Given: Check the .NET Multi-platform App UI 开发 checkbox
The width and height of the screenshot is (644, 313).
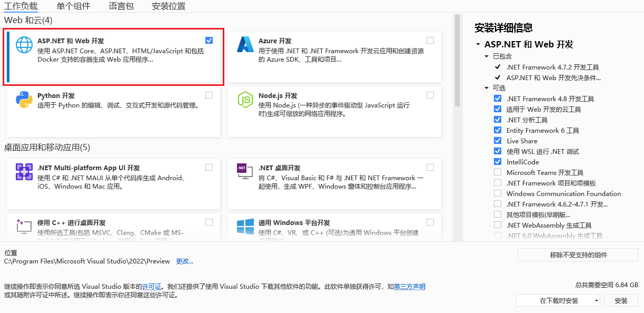Looking at the screenshot, I should 209,167.
